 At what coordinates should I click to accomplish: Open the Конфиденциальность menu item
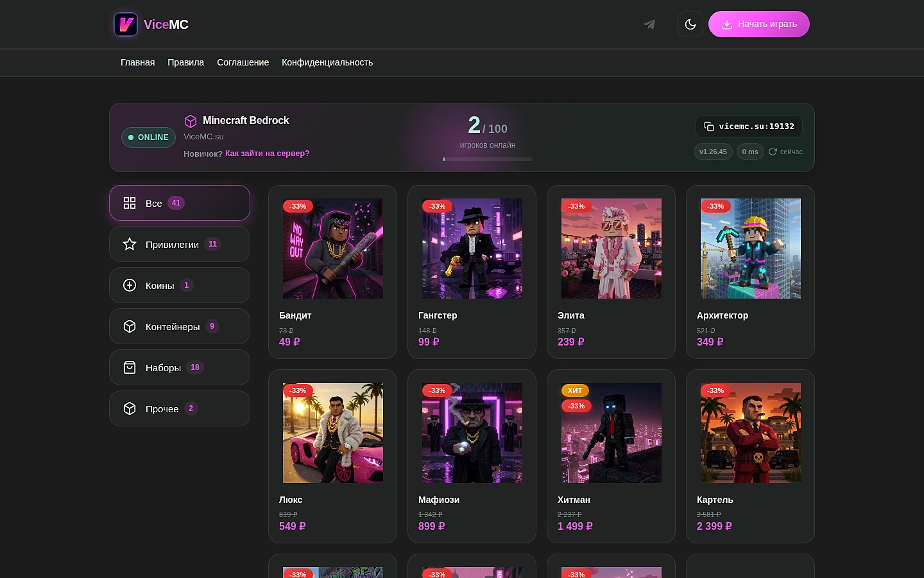(x=327, y=62)
